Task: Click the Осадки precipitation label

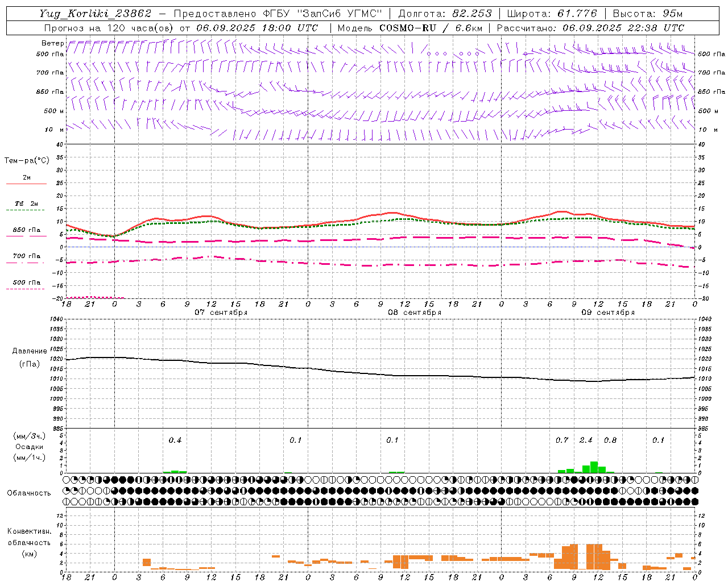Action: [29, 447]
